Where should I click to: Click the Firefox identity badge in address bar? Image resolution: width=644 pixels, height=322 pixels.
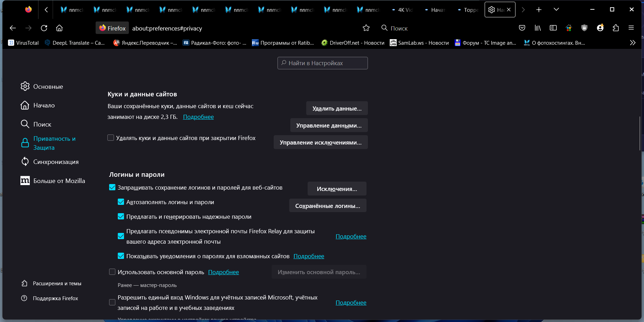tap(112, 28)
